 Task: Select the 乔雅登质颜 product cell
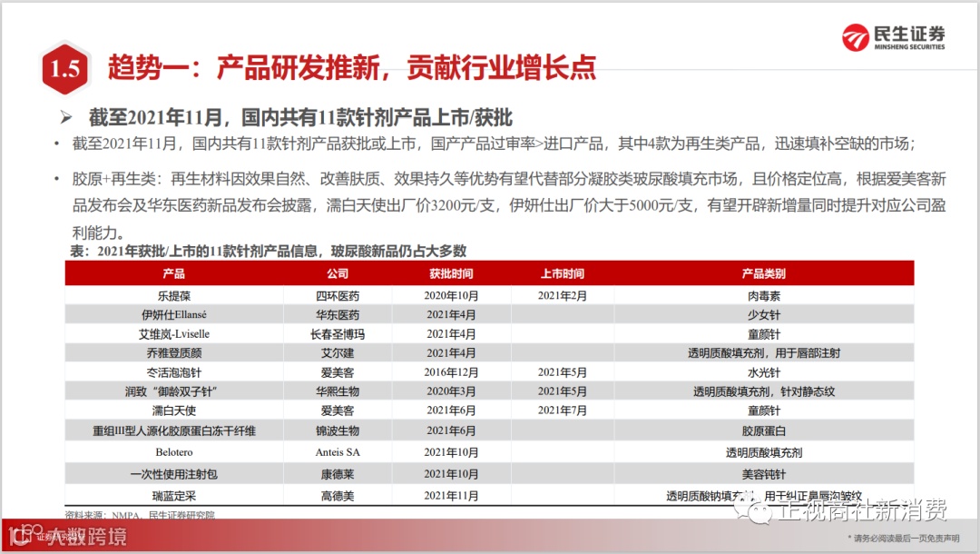[x=173, y=352]
